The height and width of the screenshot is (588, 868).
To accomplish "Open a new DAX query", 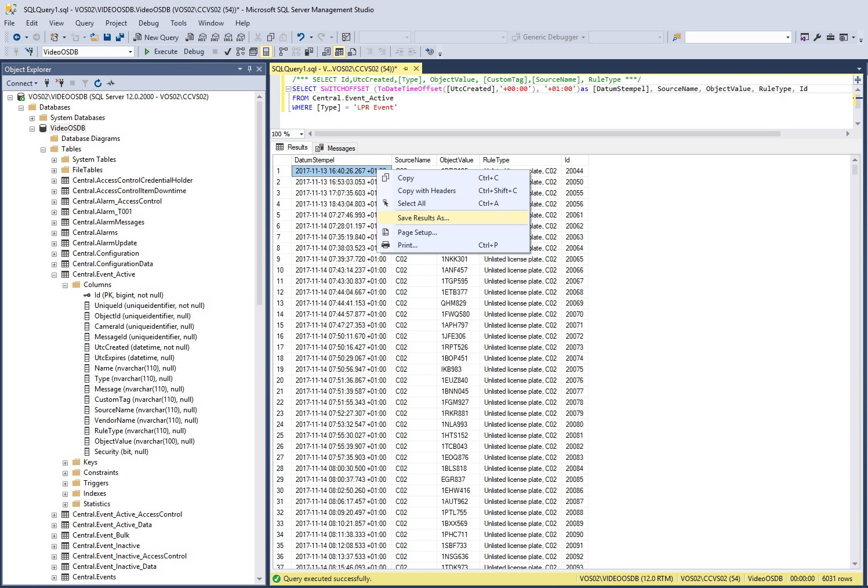I will pos(241,37).
